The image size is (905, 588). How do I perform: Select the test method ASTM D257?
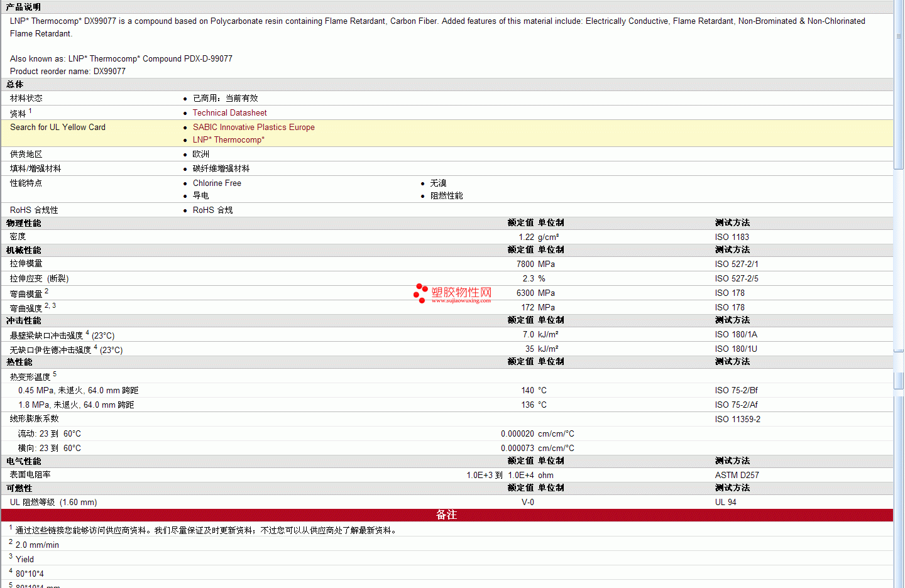[x=737, y=476]
